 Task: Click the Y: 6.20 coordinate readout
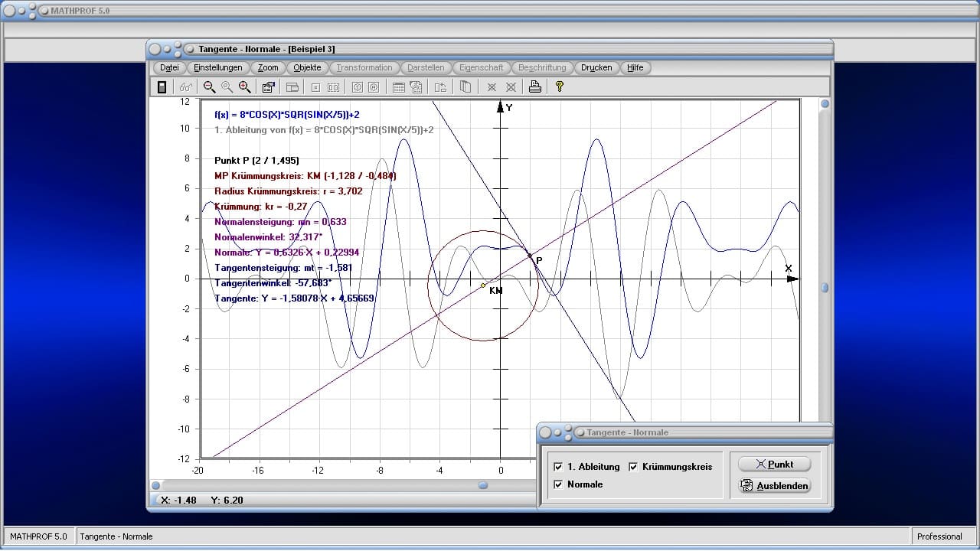click(227, 500)
